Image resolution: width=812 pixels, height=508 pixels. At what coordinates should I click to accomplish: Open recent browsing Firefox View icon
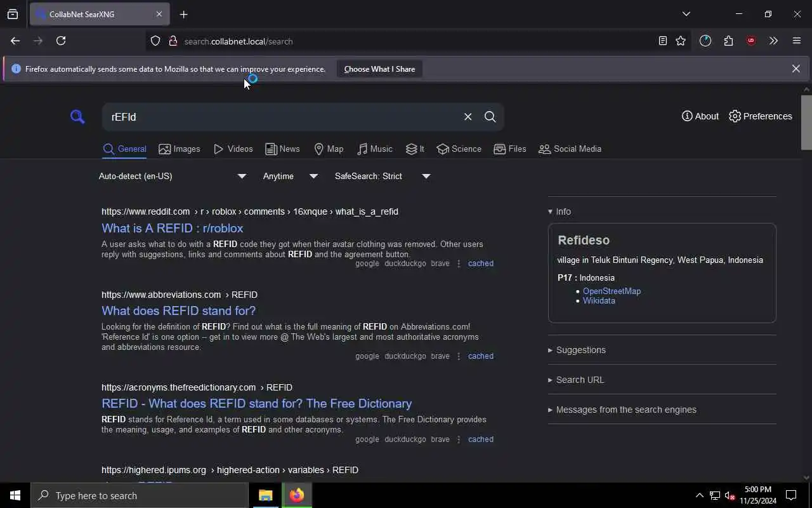click(13, 14)
